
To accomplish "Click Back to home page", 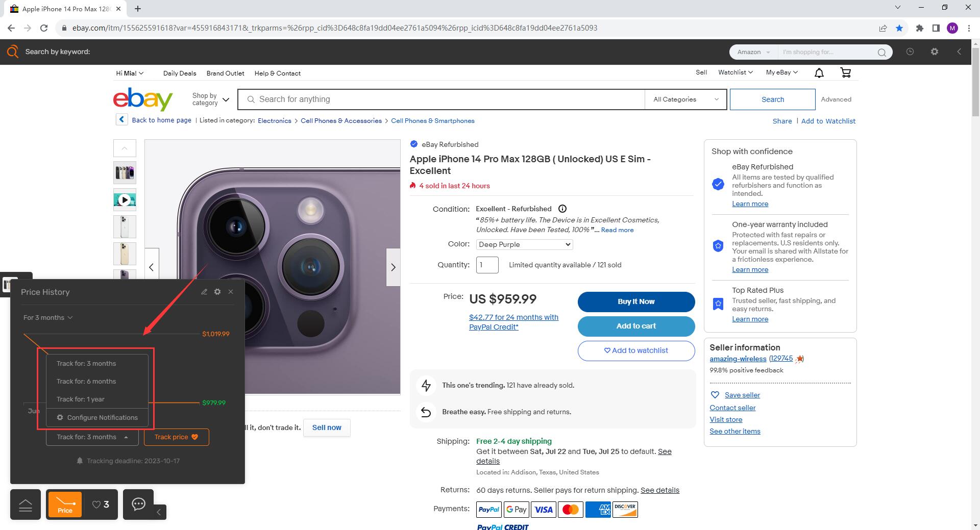I will pos(161,120).
